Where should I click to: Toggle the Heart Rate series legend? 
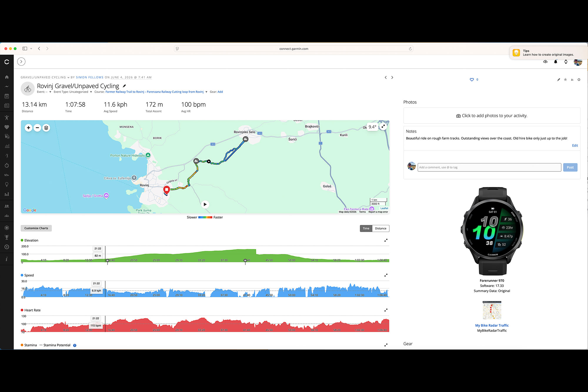[31, 310]
